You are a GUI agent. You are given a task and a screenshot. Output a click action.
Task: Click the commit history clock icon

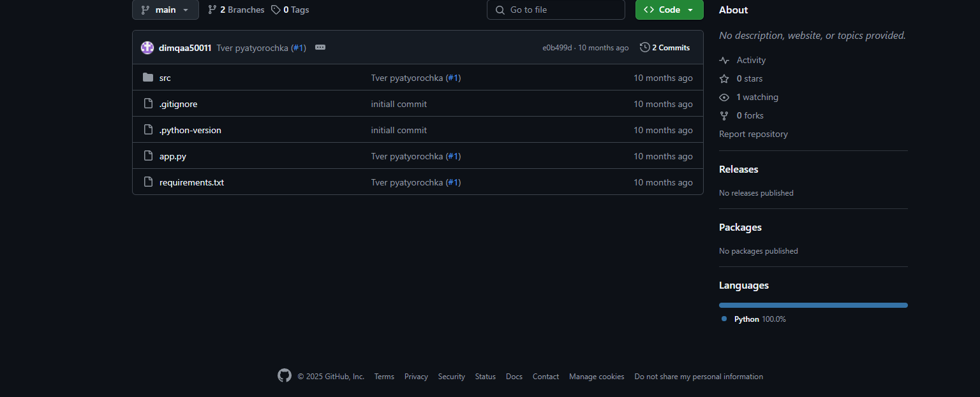pos(645,47)
